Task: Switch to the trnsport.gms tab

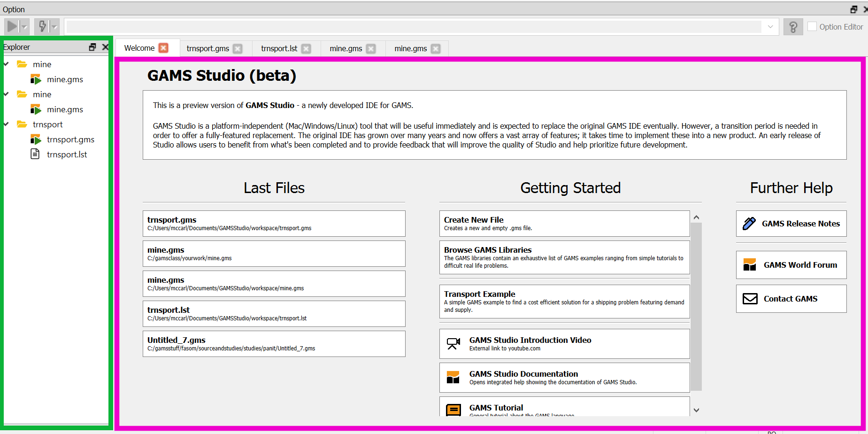Action: pyautogui.click(x=208, y=48)
